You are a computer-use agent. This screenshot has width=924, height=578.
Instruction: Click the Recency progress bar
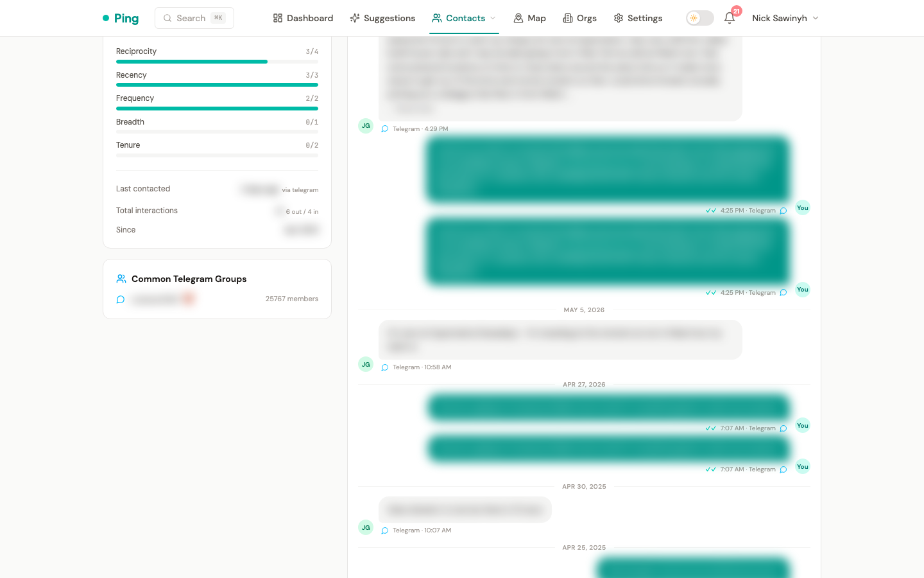(217, 85)
